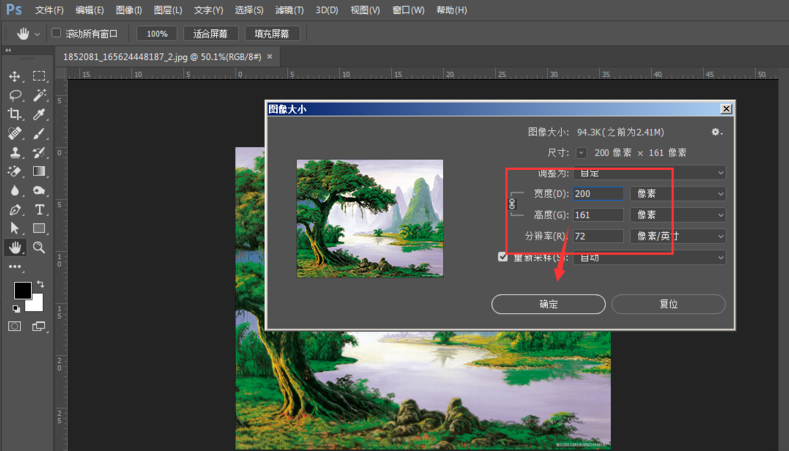This screenshot has height=451, width=789.
Task: Select the Gradient tool
Action: (39, 172)
